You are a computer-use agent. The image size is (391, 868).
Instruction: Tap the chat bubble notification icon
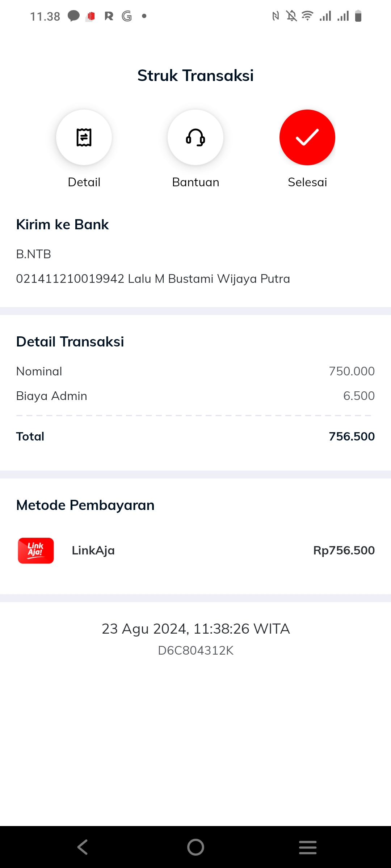click(73, 16)
